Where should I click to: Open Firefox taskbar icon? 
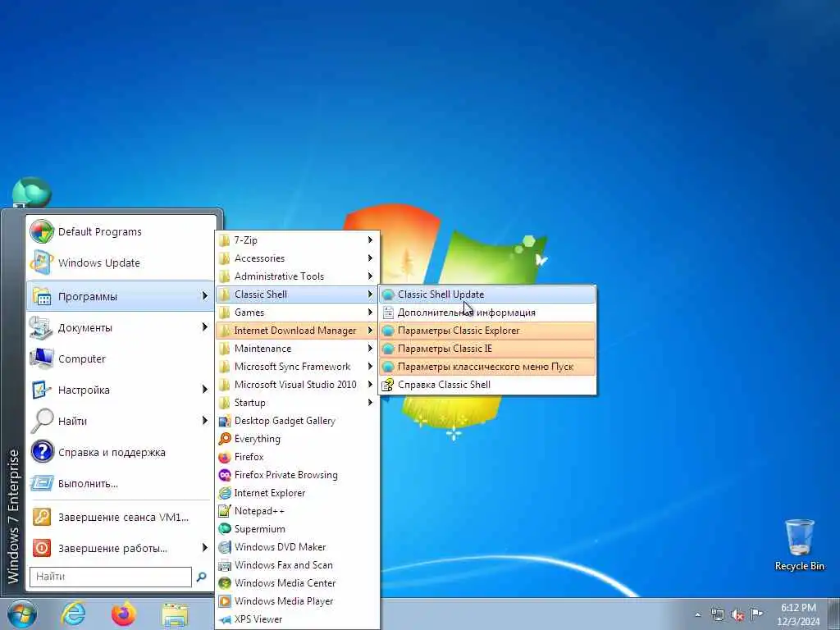point(124,614)
